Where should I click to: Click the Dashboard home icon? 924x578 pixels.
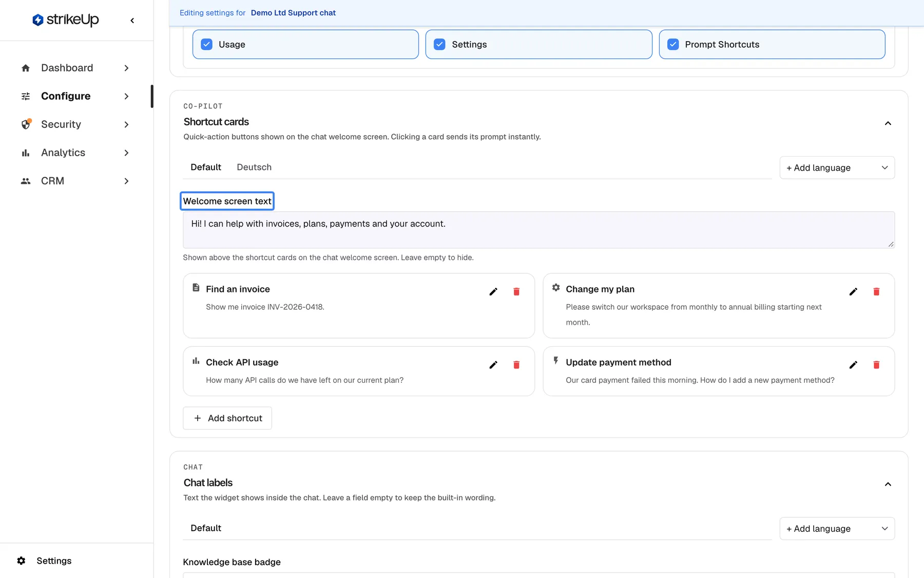coord(26,68)
